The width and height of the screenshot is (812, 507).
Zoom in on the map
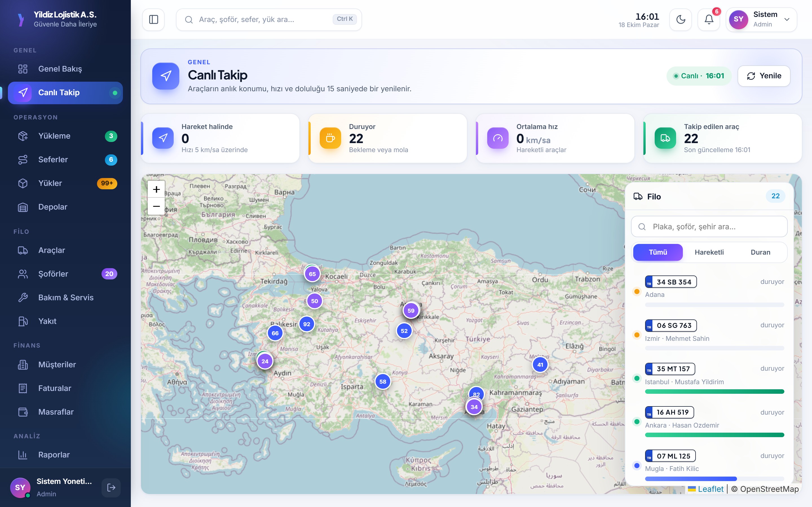[x=156, y=190]
